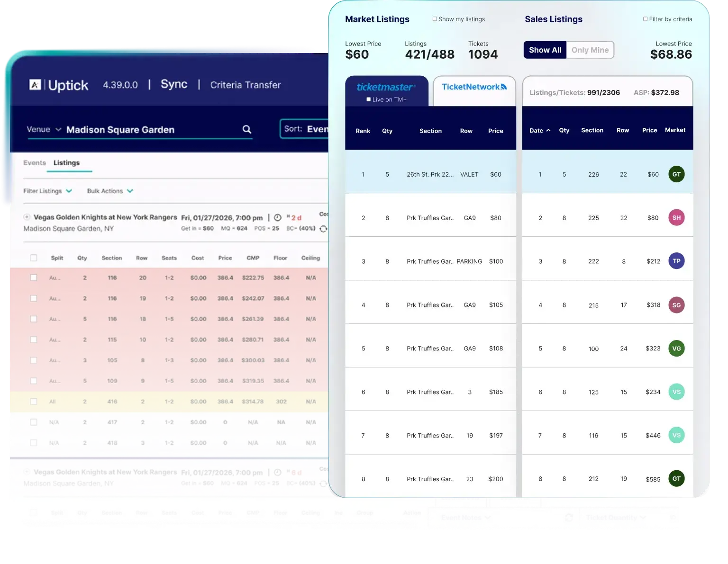
Task: Click the clock icon next to 2 d
Action: (x=278, y=217)
